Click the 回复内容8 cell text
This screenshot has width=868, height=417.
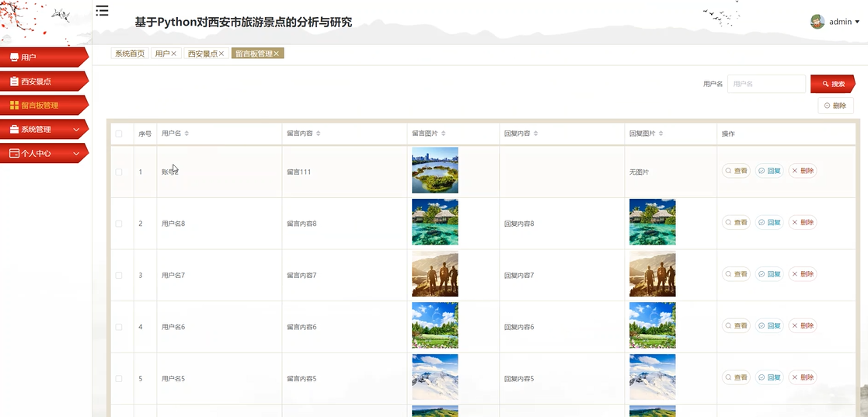point(519,224)
